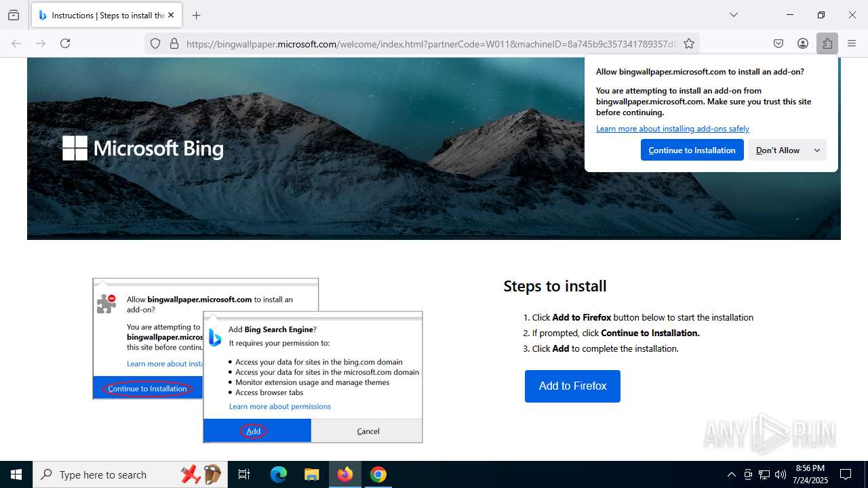Viewport: 868px width, 488px height.
Task: Open File Explorer from taskbar
Action: coord(311,474)
